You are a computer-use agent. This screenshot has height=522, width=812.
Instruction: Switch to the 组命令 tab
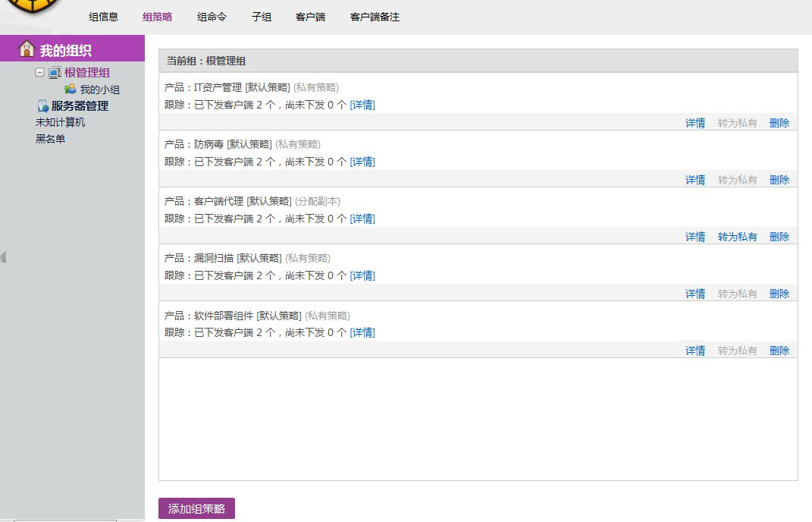[x=212, y=17]
